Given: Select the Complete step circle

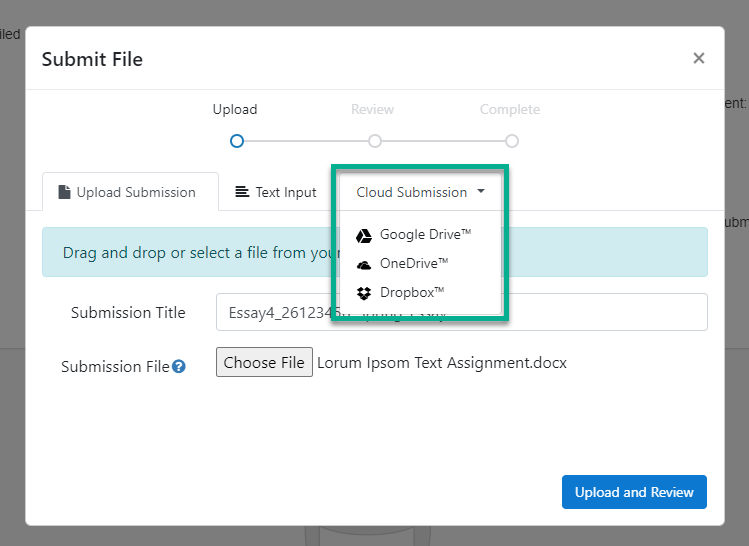Looking at the screenshot, I should tap(511, 141).
